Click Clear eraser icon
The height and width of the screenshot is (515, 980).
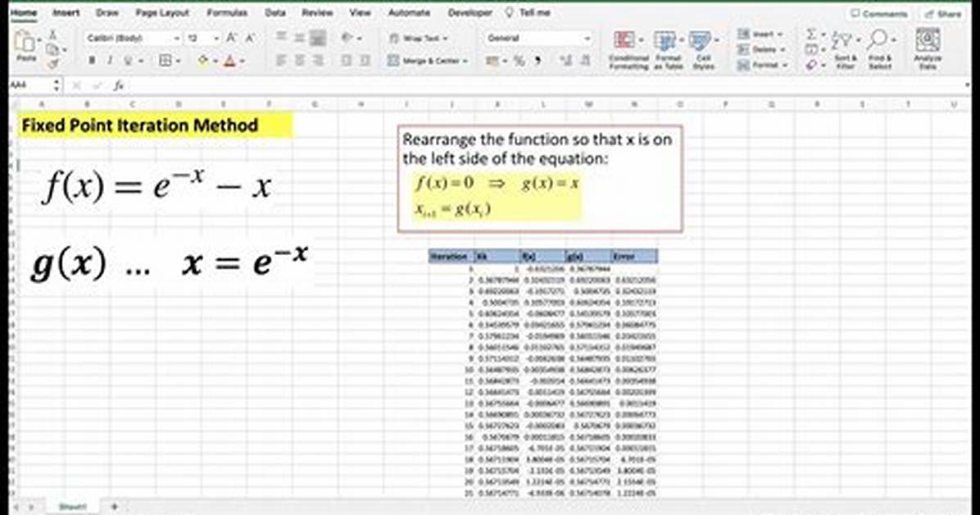(811, 65)
